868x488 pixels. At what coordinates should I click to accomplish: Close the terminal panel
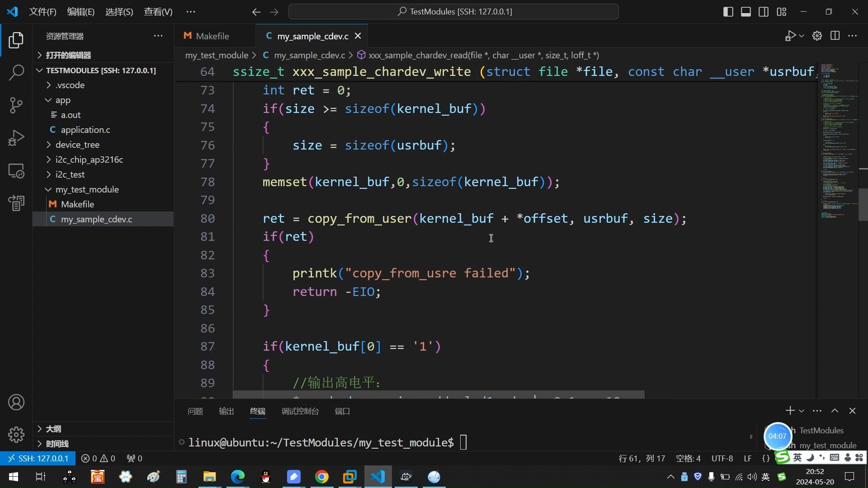[x=853, y=411]
